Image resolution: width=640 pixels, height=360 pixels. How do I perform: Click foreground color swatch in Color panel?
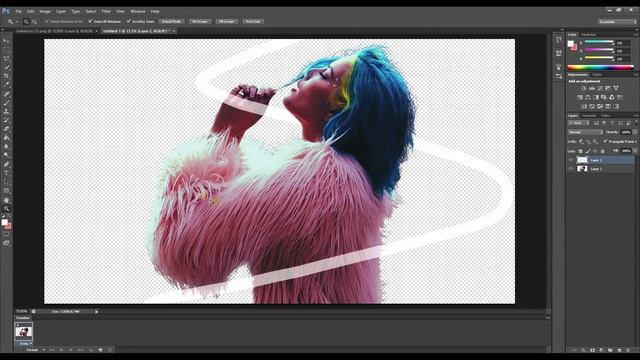571,44
